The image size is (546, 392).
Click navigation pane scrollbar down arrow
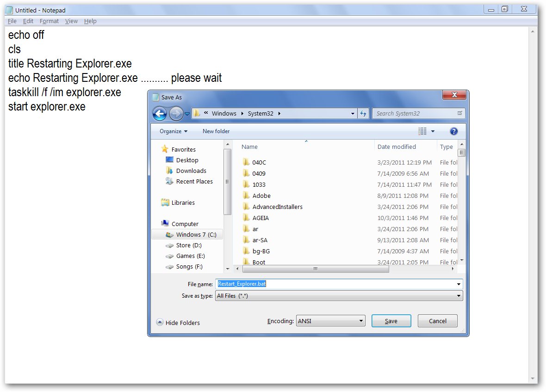pyautogui.click(x=227, y=269)
